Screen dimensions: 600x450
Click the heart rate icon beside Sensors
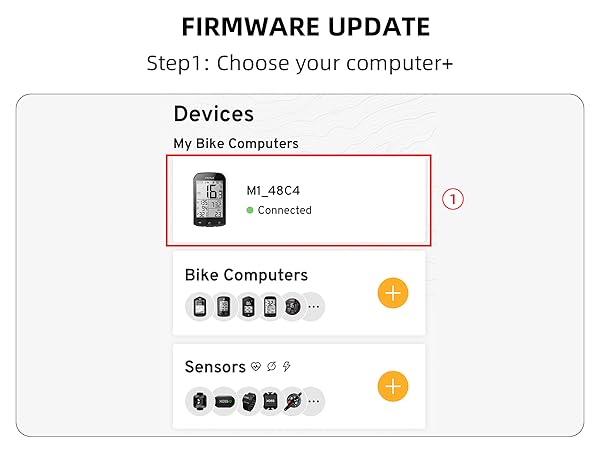(257, 367)
